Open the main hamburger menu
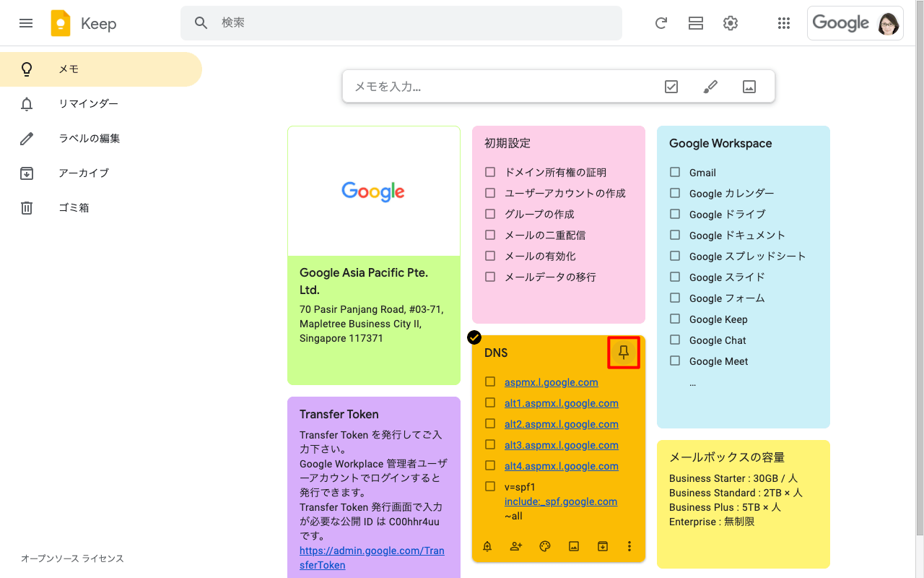 [x=26, y=23]
